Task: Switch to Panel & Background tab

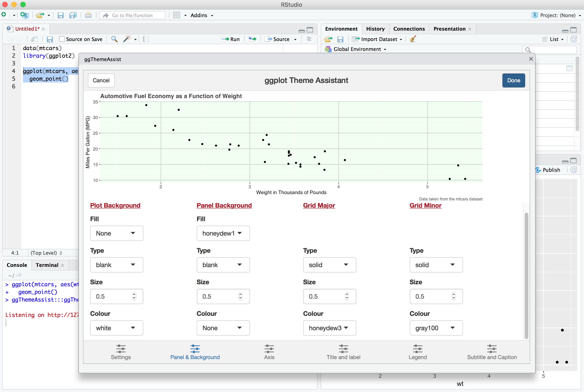Action: [x=195, y=352]
